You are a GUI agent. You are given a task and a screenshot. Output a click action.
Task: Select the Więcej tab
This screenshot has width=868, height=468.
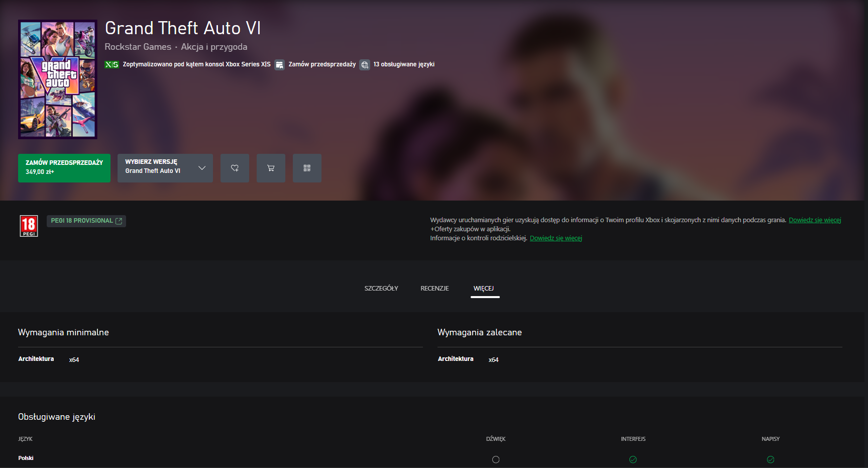point(484,289)
